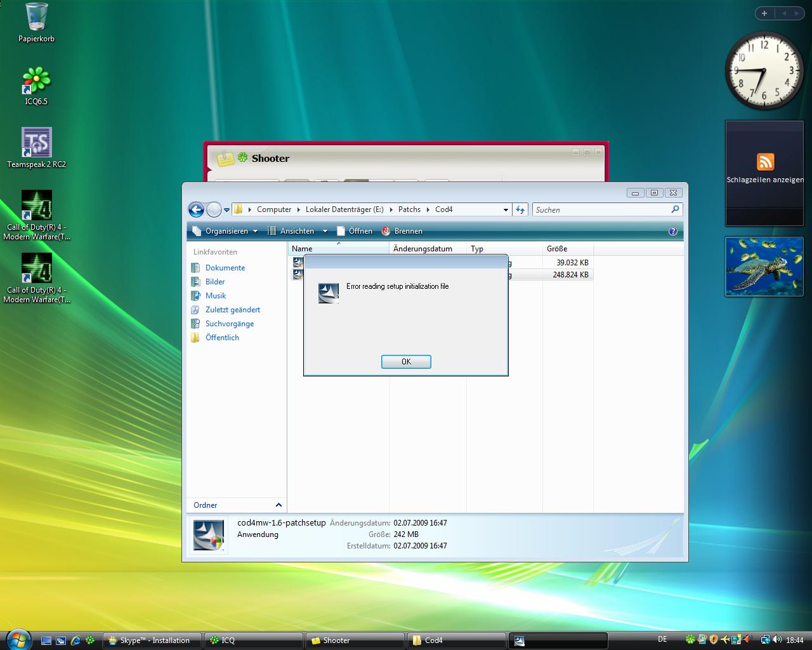Viewport: 812px width, 650px height.
Task: Click the ICQ flower tray icon
Action: tap(690, 640)
